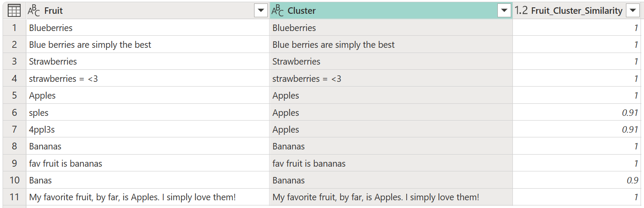This screenshot has width=644, height=208.
Task: Click the Fruit cell 'strawberries = <3'
Action: click(x=148, y=79)
